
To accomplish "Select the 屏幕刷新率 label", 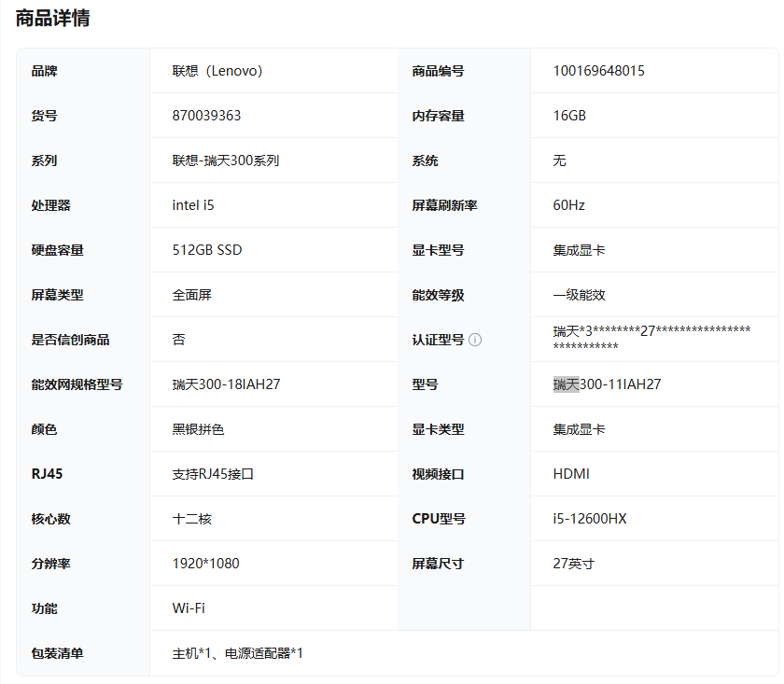I will coord(444,205).
